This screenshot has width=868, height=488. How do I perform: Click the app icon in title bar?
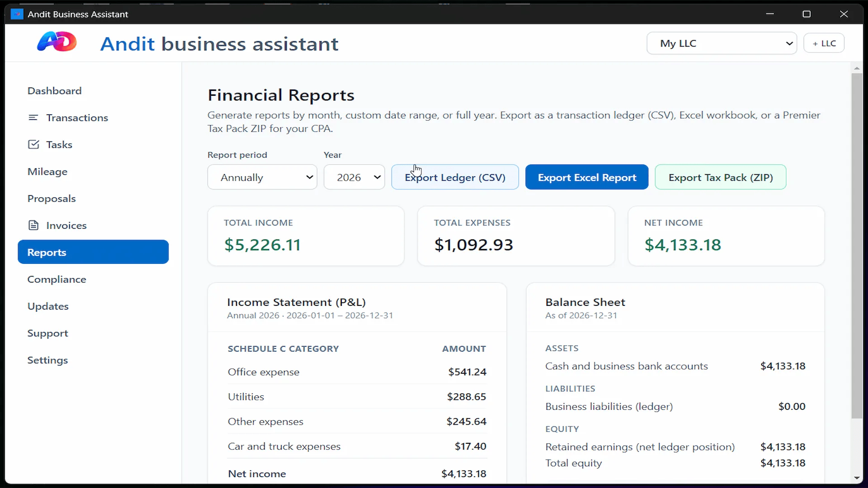[x=17, y=14]
